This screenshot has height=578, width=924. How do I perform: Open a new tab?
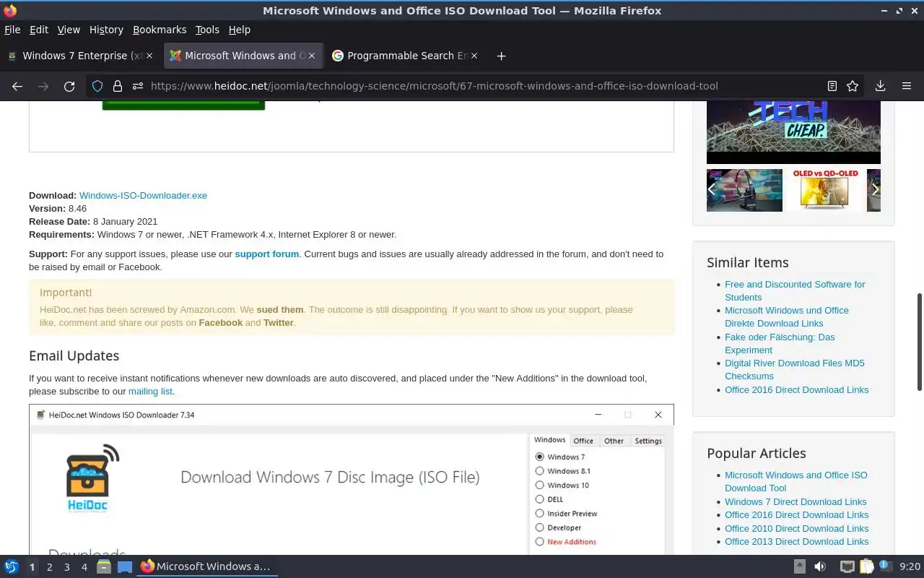click(501, 56)
